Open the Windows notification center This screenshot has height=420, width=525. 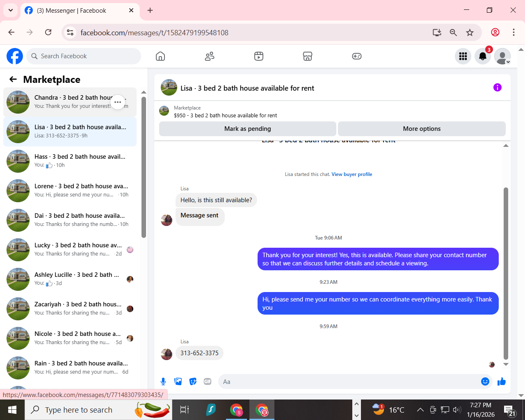click(x=509, y=410)
